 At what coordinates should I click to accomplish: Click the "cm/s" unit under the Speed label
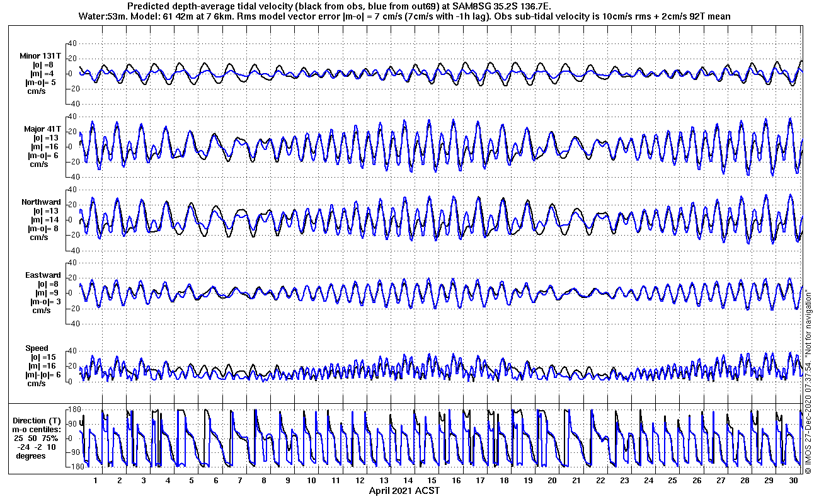point(36,384)
